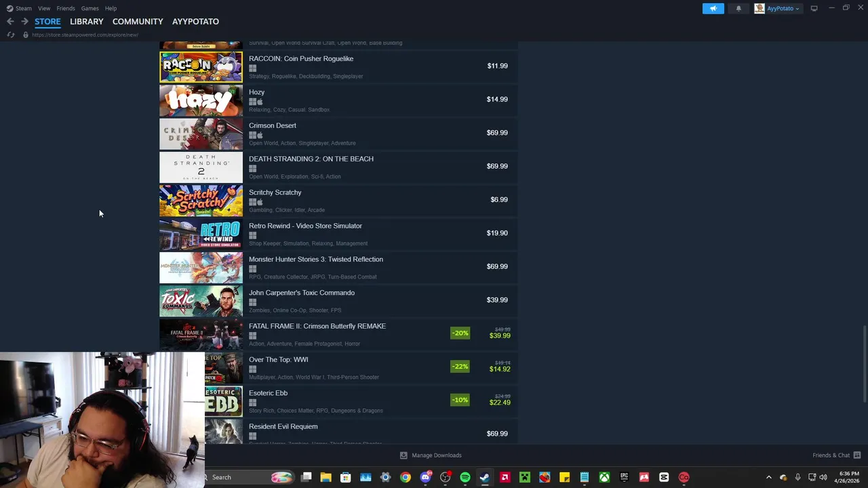Open Epic Games Launcher from the taskbar

pos(624,477)
